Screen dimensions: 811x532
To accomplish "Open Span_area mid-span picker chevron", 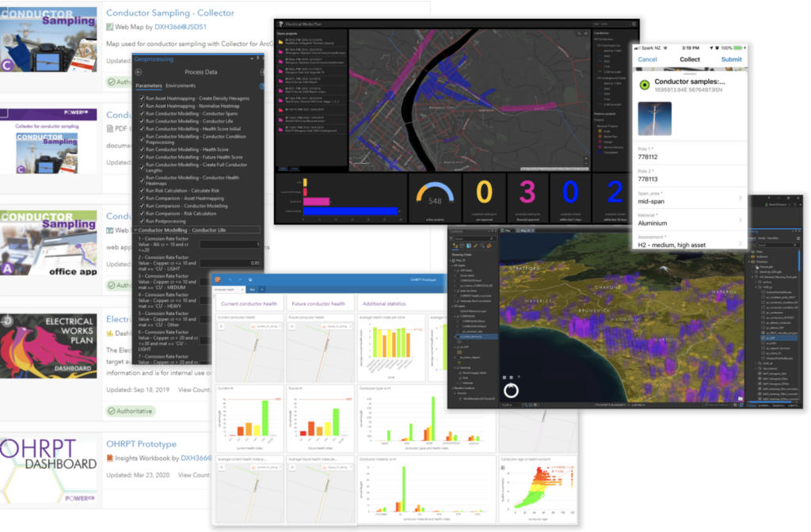I will (x=741, y=198).
